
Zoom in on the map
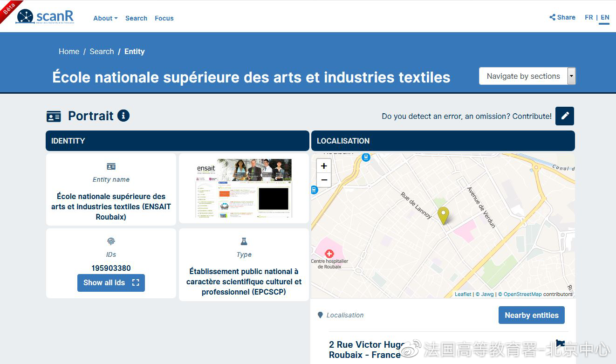324,166
